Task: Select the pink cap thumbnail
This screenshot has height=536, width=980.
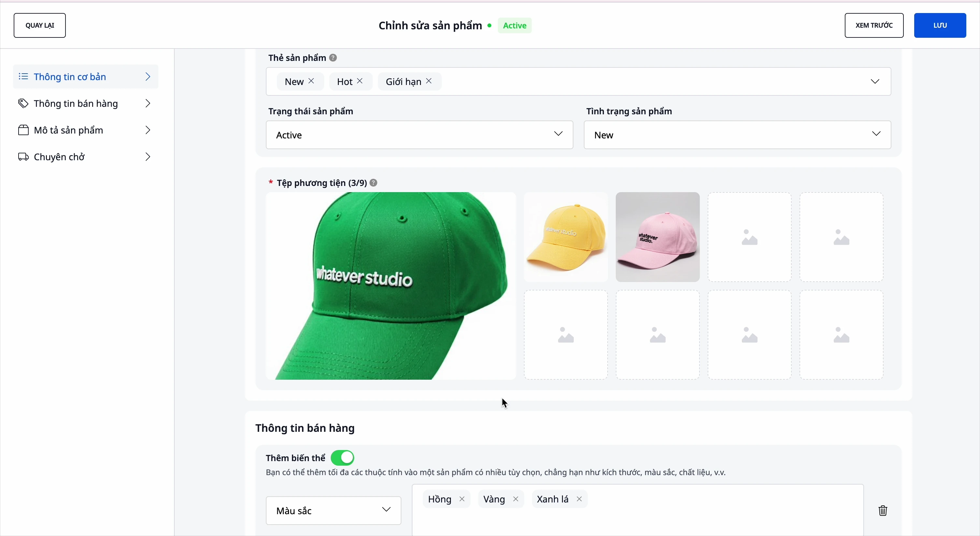Action: pos(657,237)
